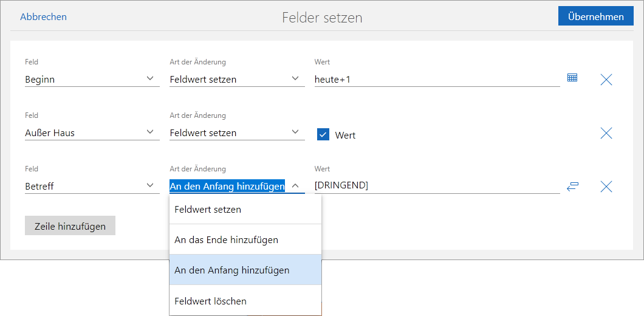The width and height of the screenshot is (644, 316).
Task: Expand change type dropdown for Außer Haus
Action: (236, 132)
